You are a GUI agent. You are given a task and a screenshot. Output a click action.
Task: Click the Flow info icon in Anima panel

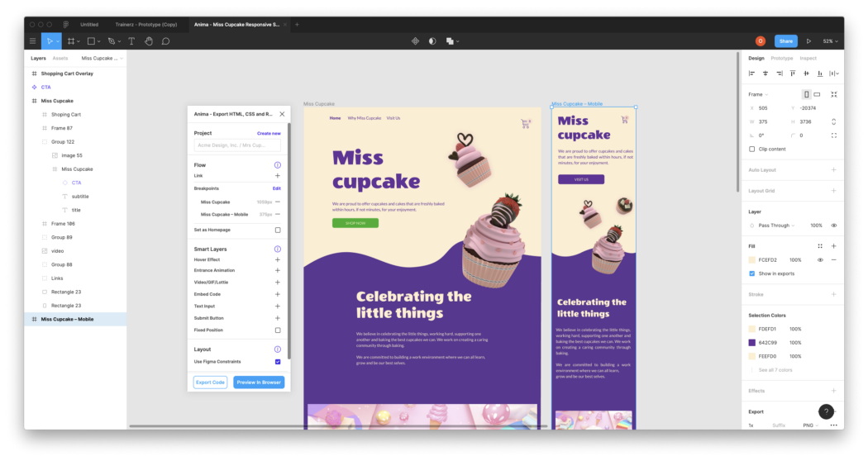[x=277, y=165]
